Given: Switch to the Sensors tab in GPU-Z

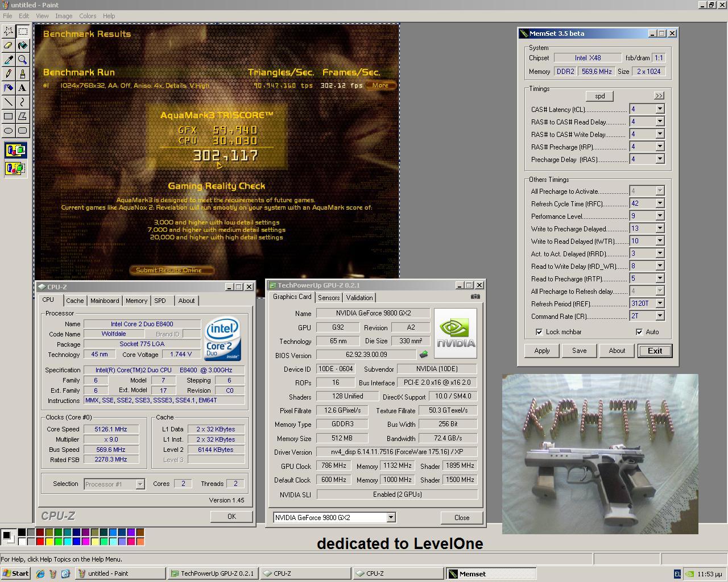Looking at the screenshot, I should point(329,298).
